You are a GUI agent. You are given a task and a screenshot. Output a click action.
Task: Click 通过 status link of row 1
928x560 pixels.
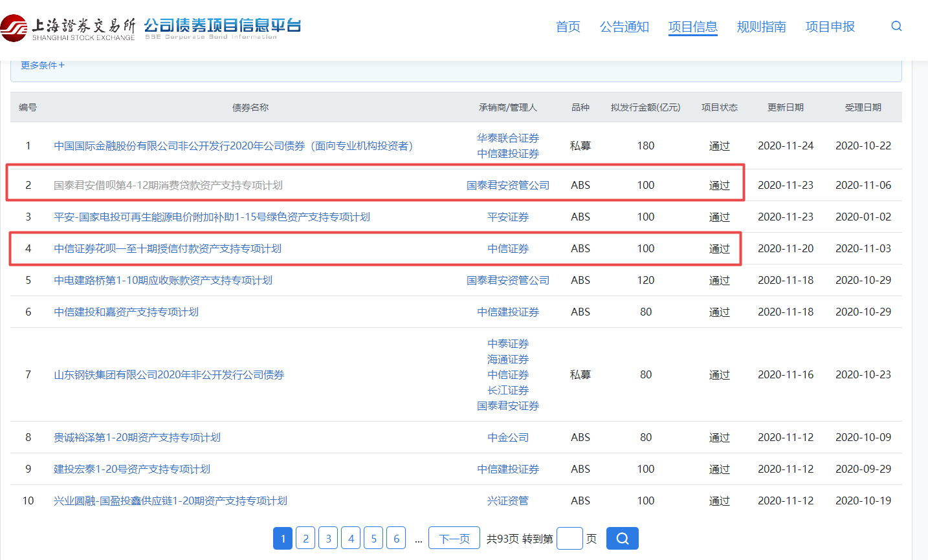[719, 145]
